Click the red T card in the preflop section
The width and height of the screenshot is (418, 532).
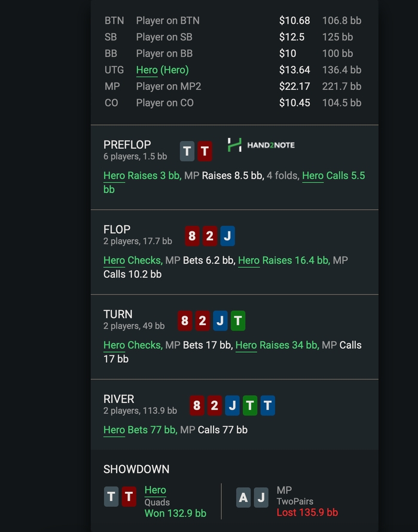(205, 151)
